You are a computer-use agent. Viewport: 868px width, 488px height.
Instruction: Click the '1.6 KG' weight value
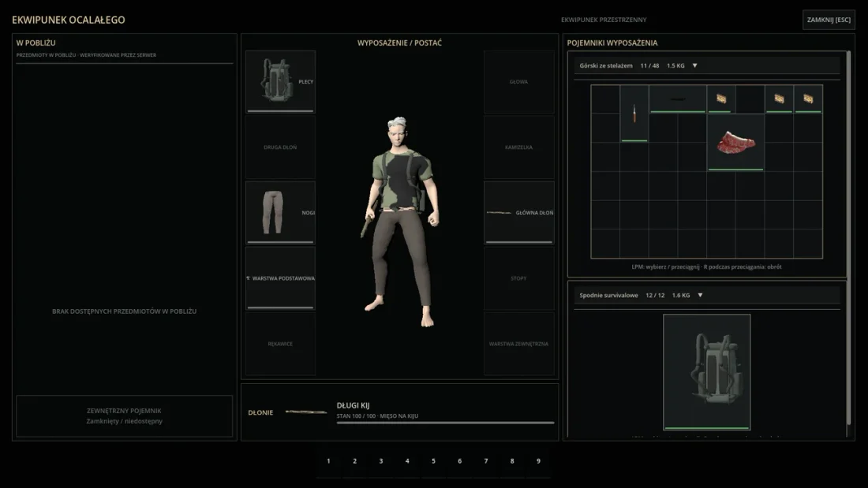click(x=681, y=296)
